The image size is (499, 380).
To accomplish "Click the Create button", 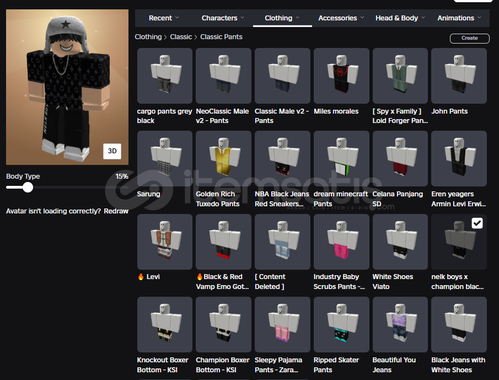I will coord(469,38).
